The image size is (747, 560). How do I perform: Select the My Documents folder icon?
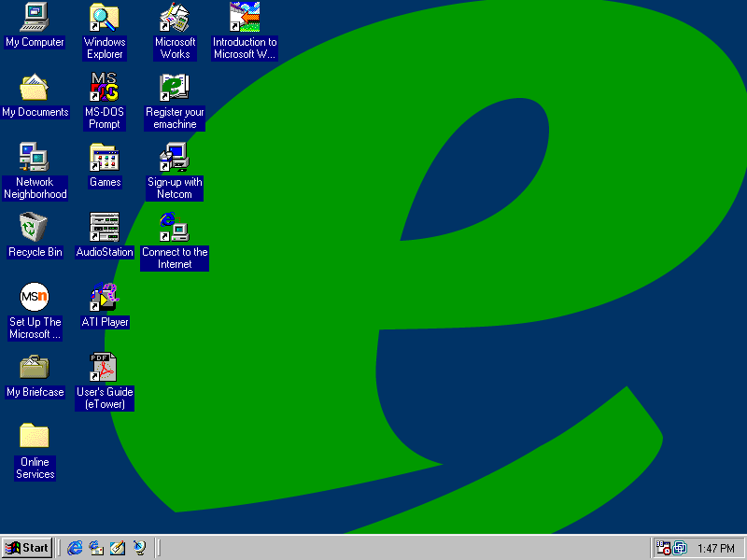(35, 88)
